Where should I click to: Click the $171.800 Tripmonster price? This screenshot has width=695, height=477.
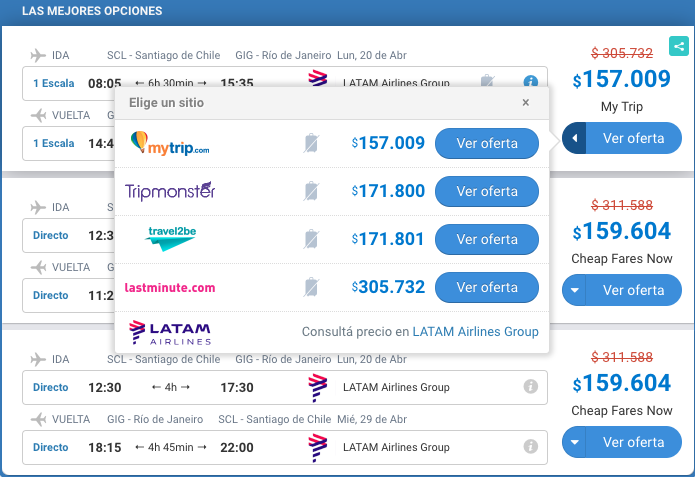(x=388, y=191)
